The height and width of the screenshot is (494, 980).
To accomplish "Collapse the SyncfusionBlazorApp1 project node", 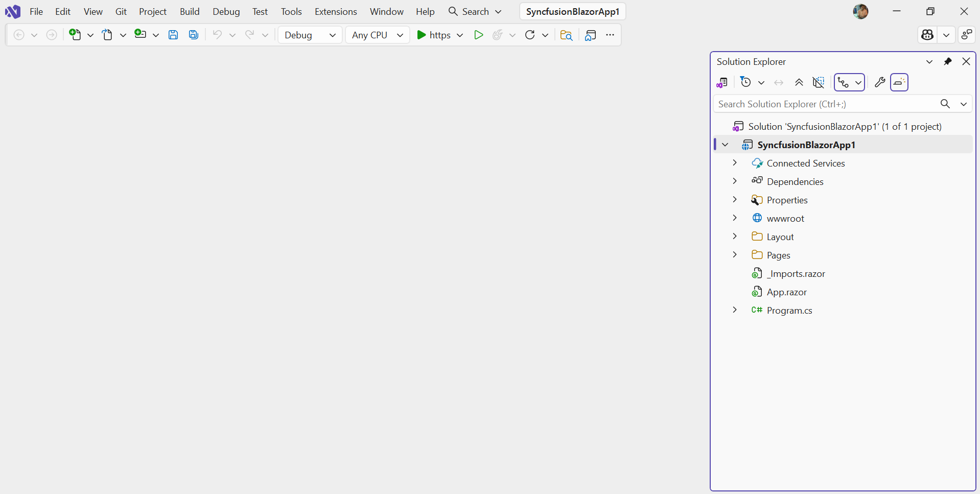I will coord(725,145).
